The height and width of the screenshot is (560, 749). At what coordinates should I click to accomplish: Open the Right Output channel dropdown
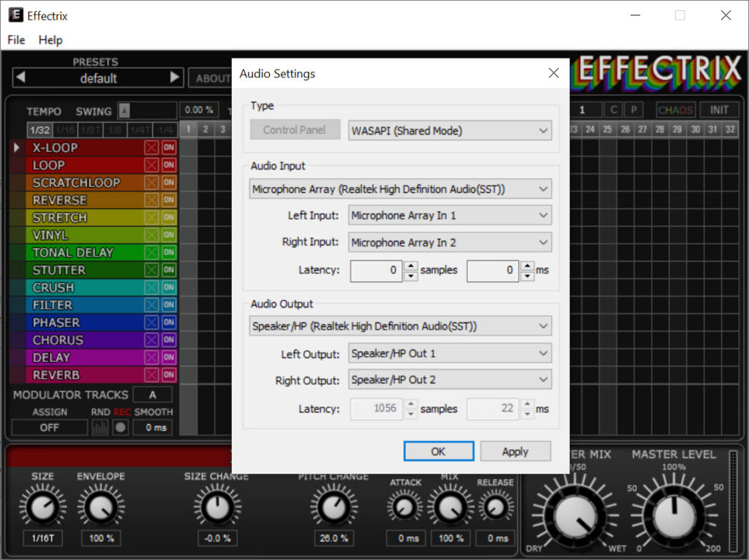450,379
